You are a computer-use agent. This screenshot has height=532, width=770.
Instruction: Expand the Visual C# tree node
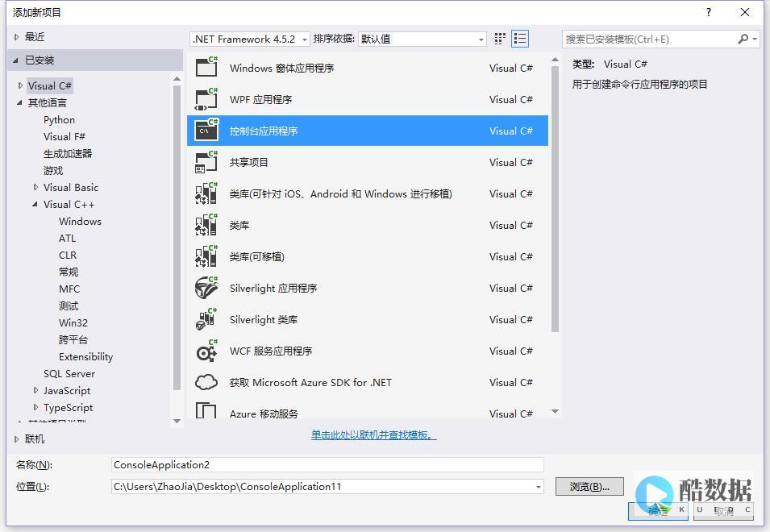pos(20,85)
